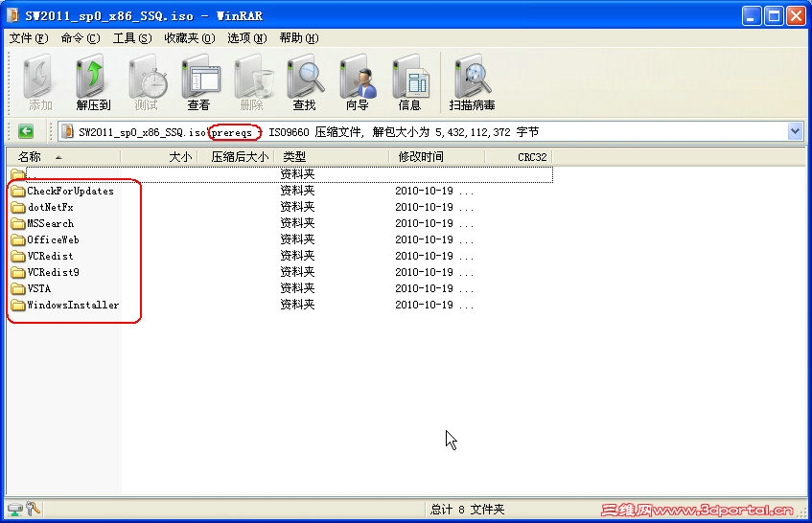Sort by Name (名称) column header
Image resolution: width=812 pixels, height=523 pixels.
[x=63, y=157]
